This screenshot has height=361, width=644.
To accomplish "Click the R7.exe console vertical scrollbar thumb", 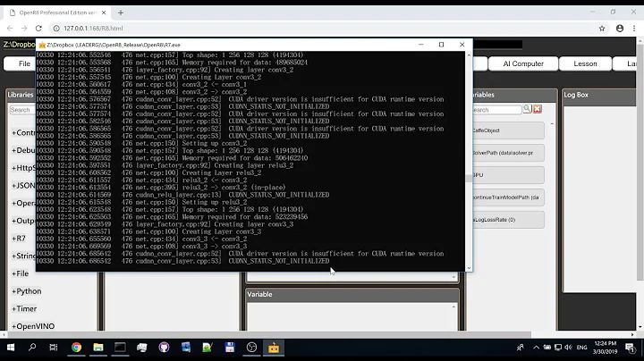I will 469,179.
